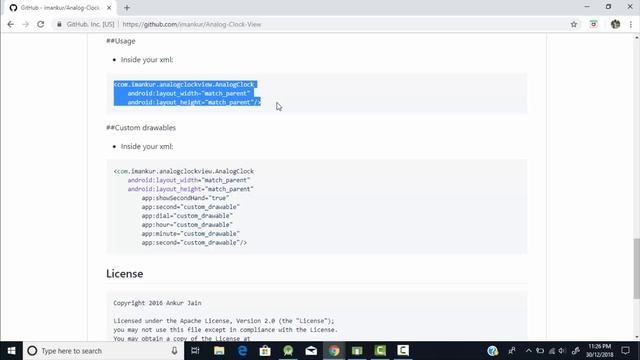640x360 pixels.
Task: Open the Chrome profile avatar
Action: click(616, 24)
